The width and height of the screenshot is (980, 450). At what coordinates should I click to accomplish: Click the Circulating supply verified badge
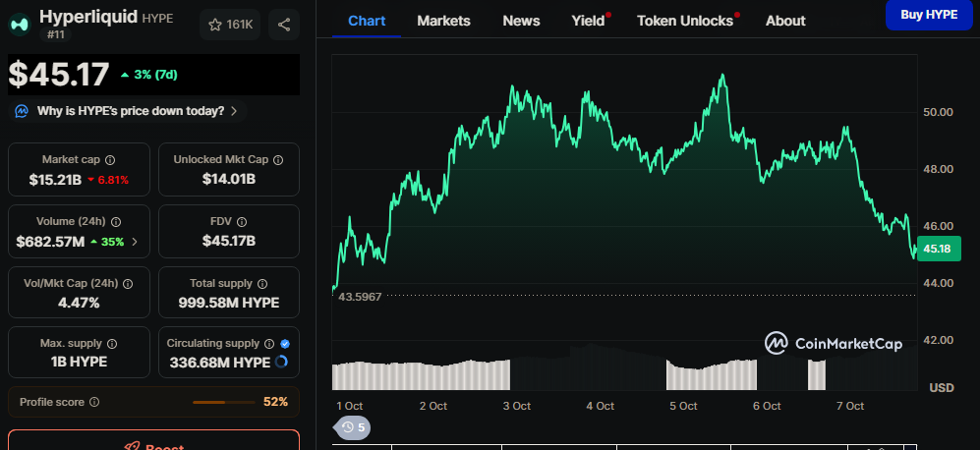(x=285, y=344)
